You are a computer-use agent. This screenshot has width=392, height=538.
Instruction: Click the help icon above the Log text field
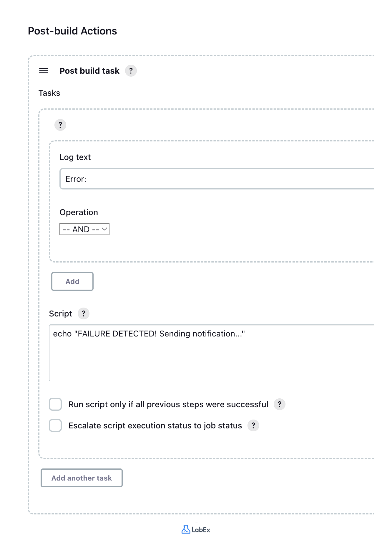click(x=60, y=125)
